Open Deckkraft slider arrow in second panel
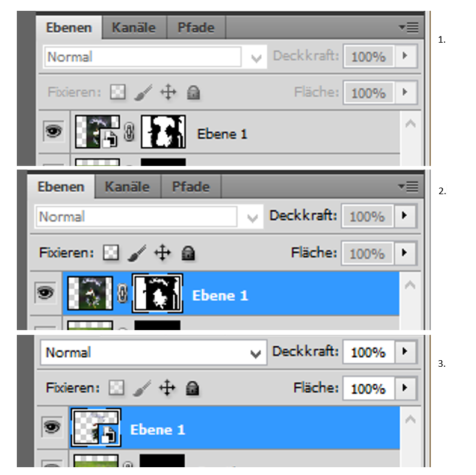The image size is (476, 475). 405,216
